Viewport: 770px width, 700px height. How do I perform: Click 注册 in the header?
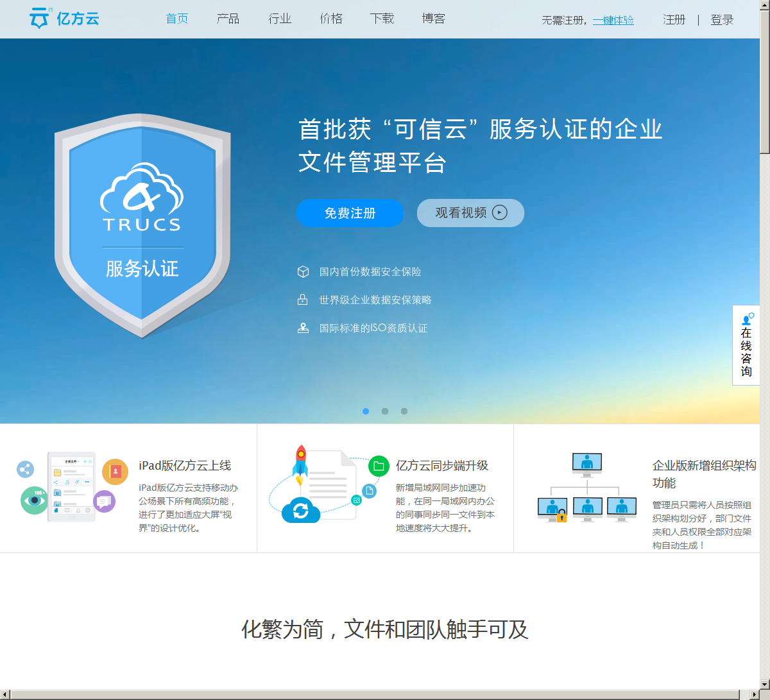pyautogui.click(x=674, y=20)
